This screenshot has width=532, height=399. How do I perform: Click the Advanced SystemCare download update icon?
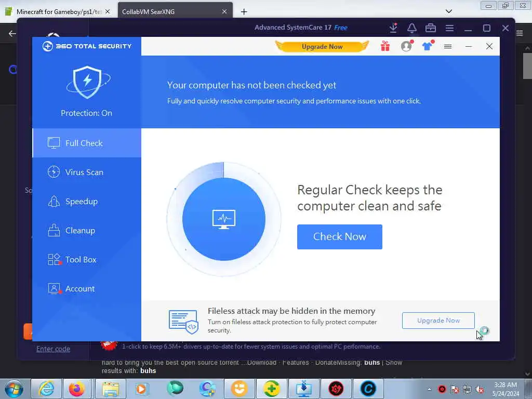pyautogui.click(x=394, y=28)
